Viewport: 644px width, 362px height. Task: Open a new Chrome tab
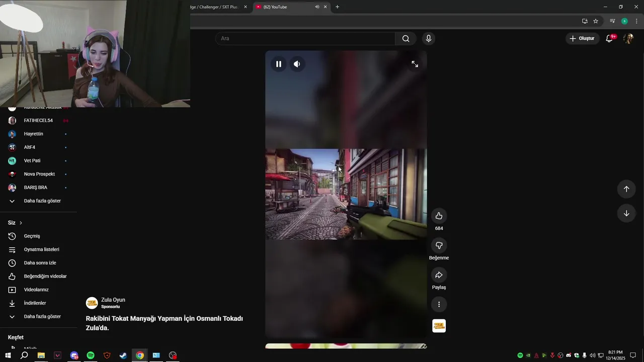pos(337,7)
